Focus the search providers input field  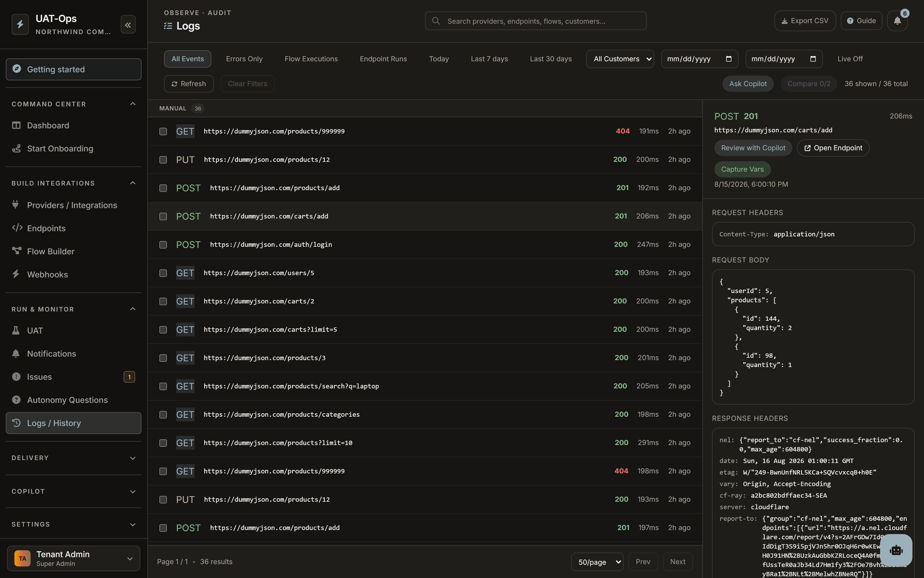tap(536, 21)
